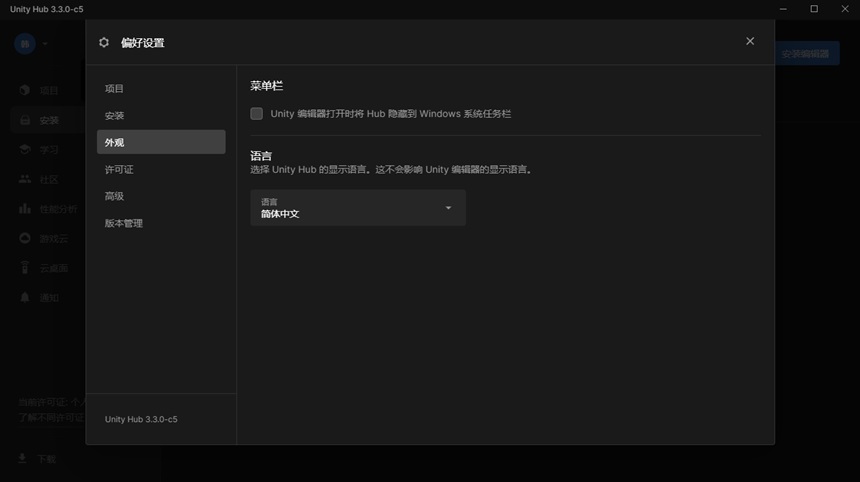Click the 游戏云 cloud icon
The height and width of the screenshot is (482, 860).
tap(25, 238)
